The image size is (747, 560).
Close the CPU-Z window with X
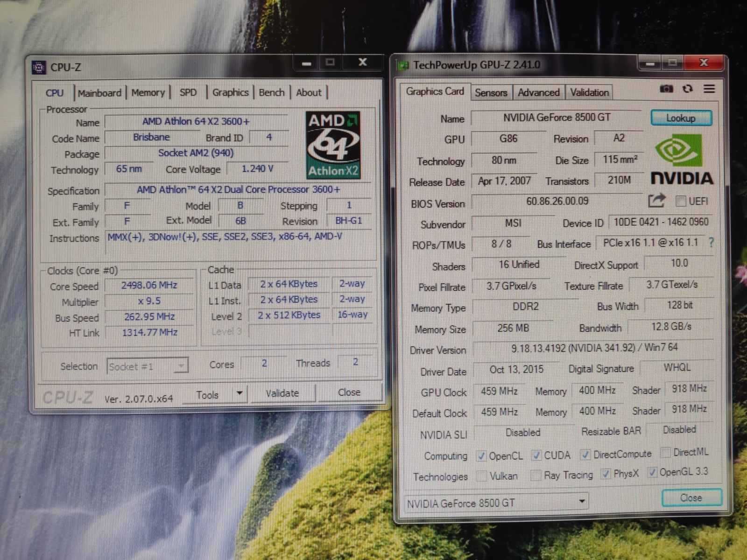(362, 62)
